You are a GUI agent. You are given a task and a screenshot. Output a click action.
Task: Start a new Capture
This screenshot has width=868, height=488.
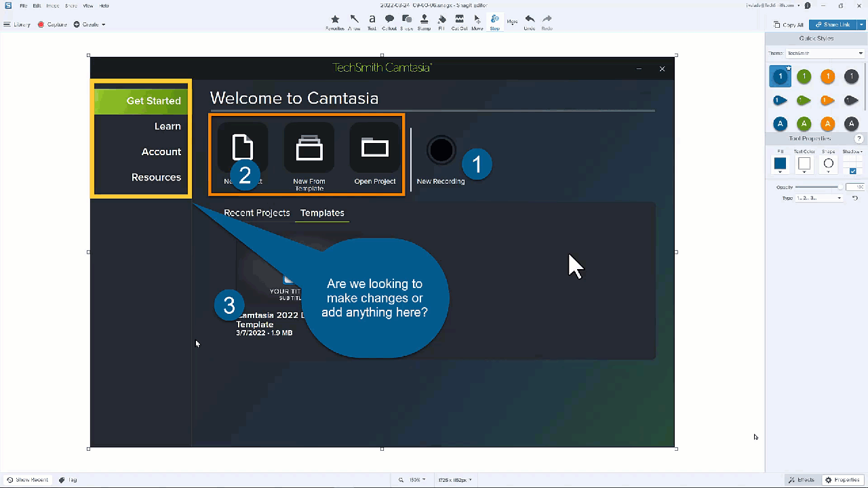[52, 24]
